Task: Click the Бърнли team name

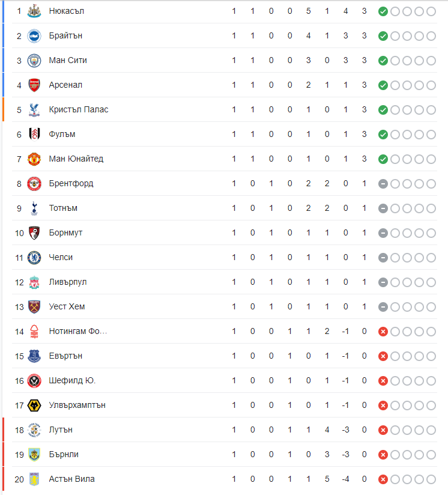Action: pos(64,454)
